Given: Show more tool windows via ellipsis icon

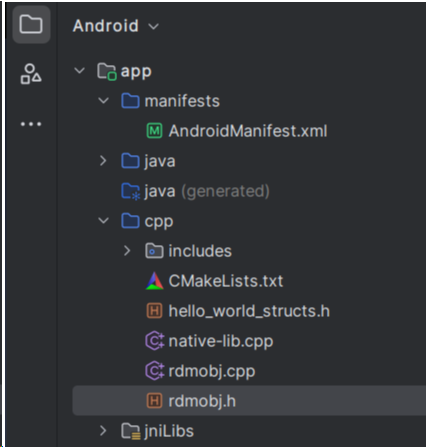Looking at the screenshot, I should click(x=31, y=124).
